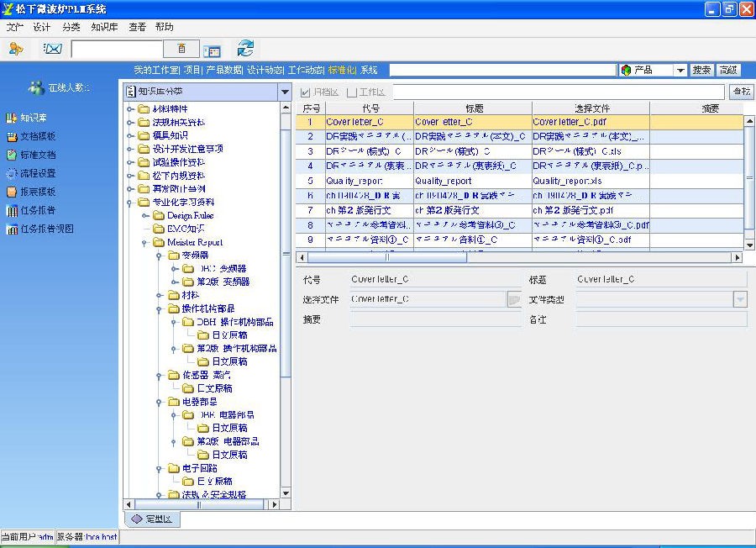Switch to the 产品数据 navigation tab
756x548 pixels.
pos(224,70)
